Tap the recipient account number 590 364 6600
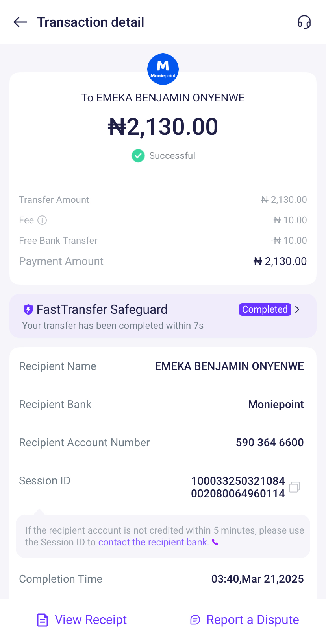Viewport: 326px width, 644px height. (270, 443)
